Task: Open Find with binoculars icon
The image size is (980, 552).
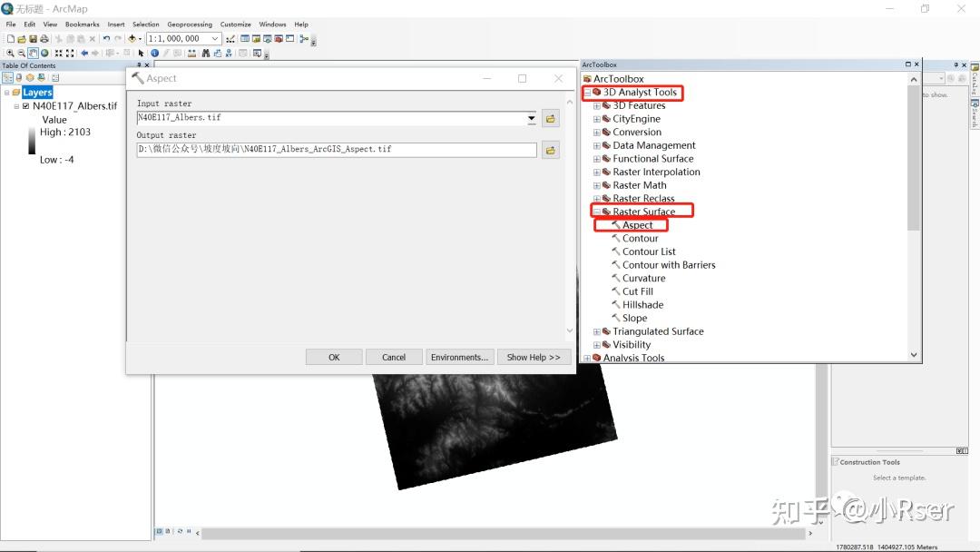Action: pos(206,54)
